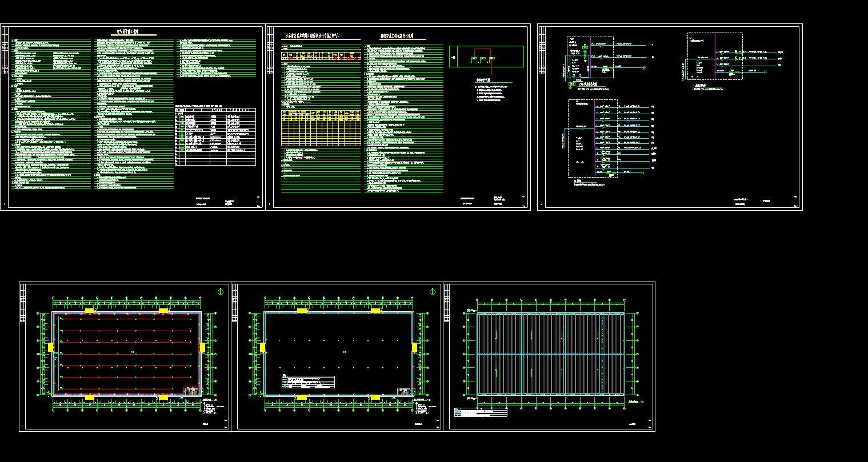Click the white notes table inside the middle floor plan
The width and height of the screenshot is (868, 462).
coord(308,381)
